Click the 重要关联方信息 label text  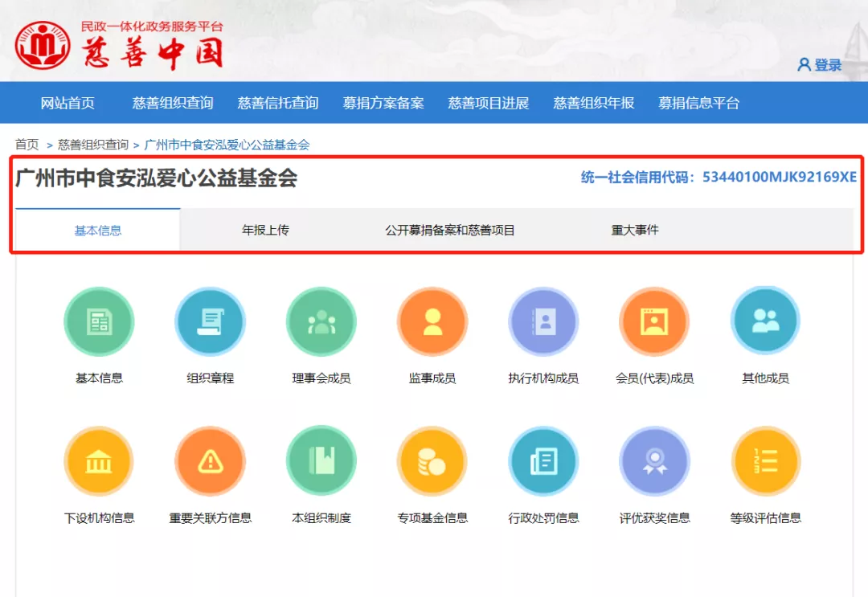211,518
